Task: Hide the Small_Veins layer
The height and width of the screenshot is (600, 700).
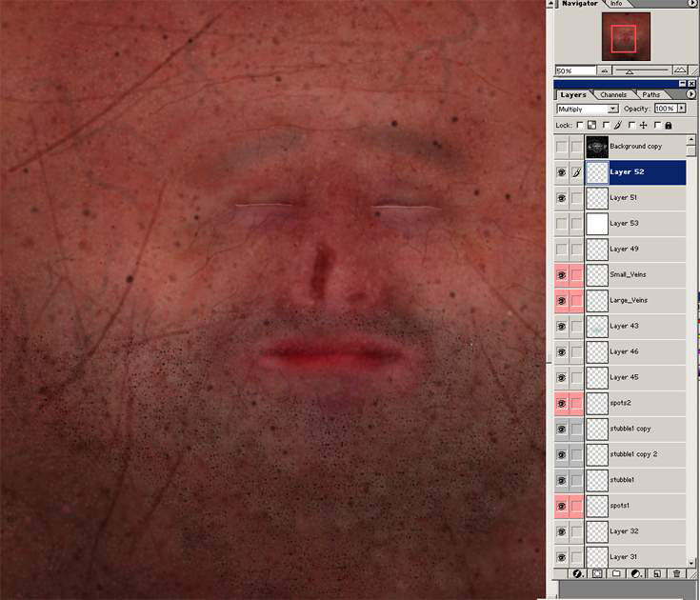Action: [x=562, y=275]
